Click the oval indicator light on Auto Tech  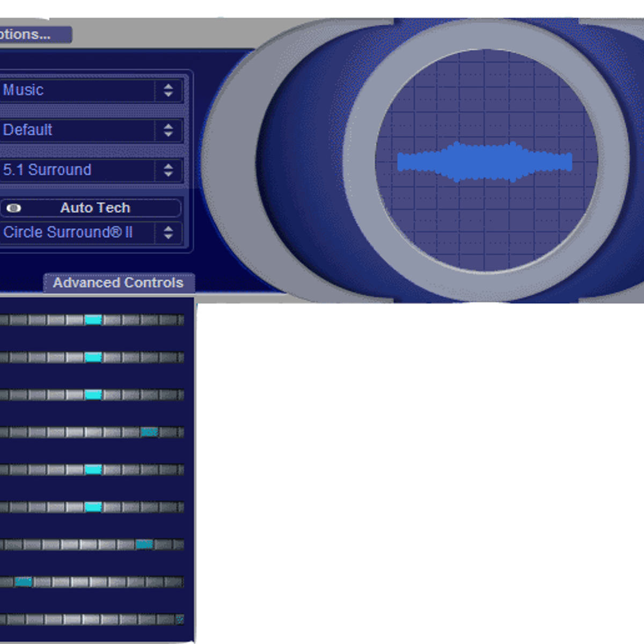pyautogui.click(x=14, y=208)
